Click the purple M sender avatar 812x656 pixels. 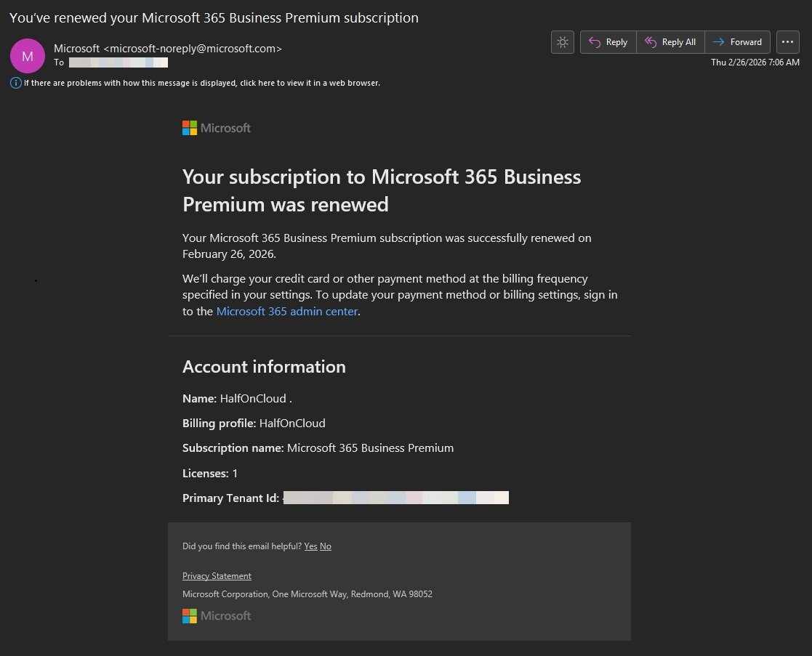point(28,56)
